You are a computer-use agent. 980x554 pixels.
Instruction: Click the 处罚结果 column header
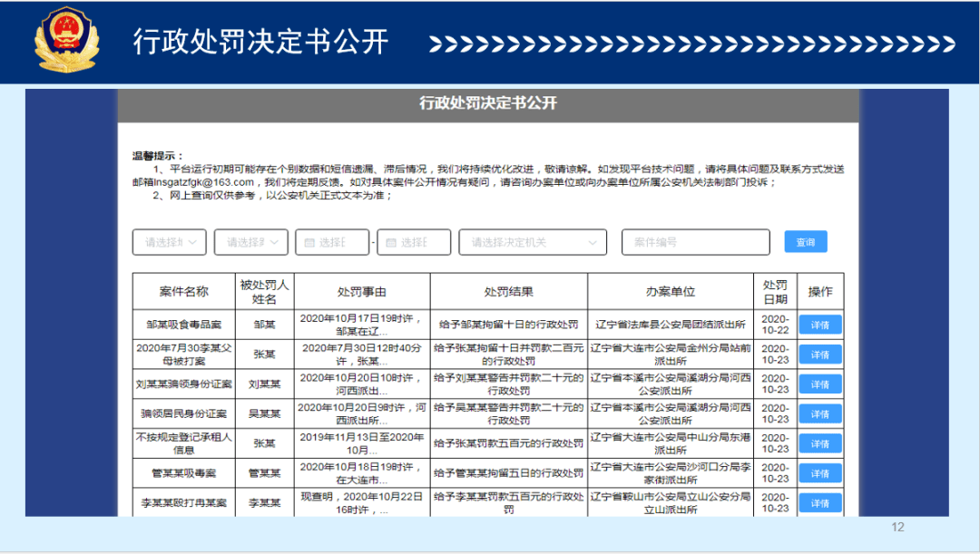pyautogui.click(x=508, y=291)
